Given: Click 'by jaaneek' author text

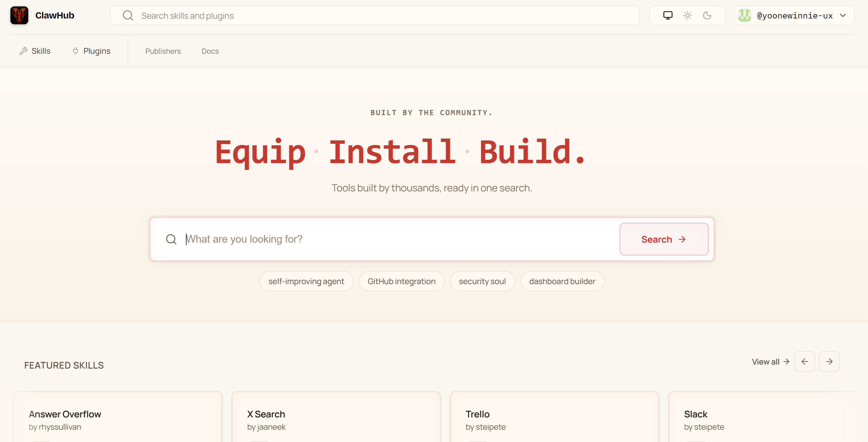Looking at the screenshot, I should tap(266, 427).
